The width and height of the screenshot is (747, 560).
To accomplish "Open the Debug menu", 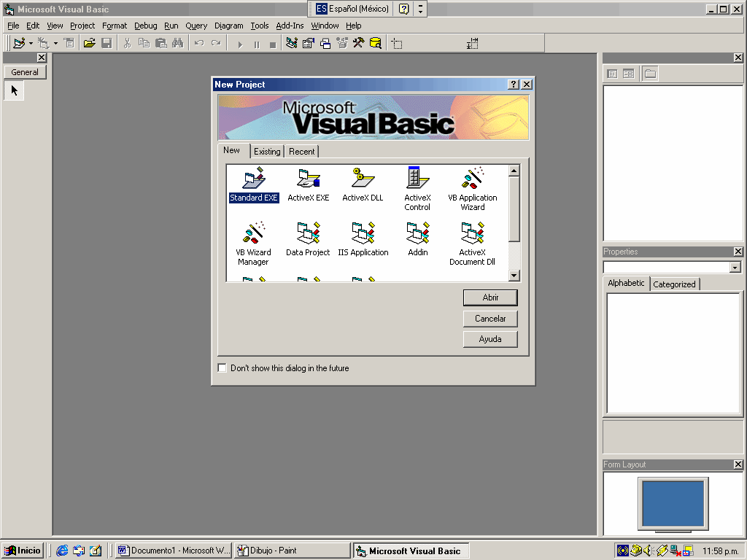I will click(145, 26).
